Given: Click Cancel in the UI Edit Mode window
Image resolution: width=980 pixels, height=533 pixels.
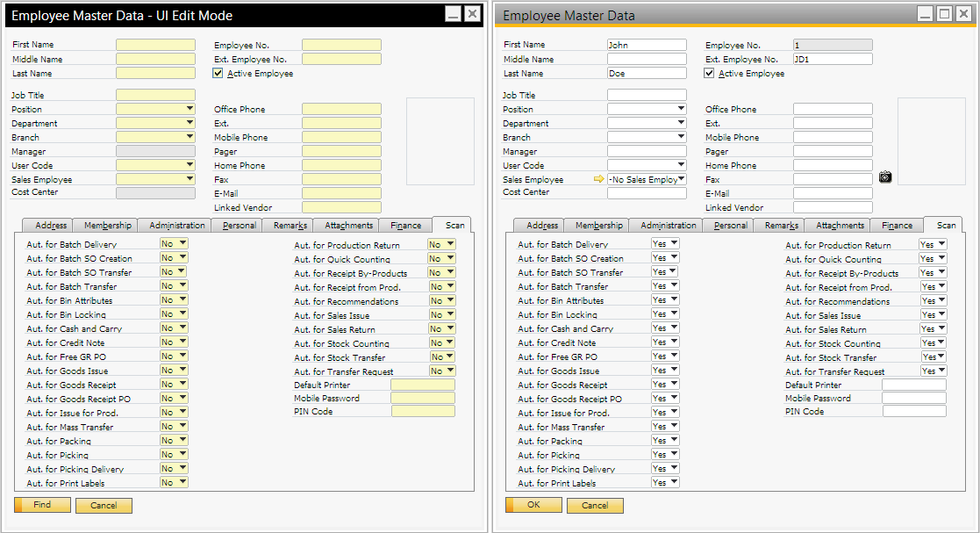Looking at the screenshot, I should 104,505.
